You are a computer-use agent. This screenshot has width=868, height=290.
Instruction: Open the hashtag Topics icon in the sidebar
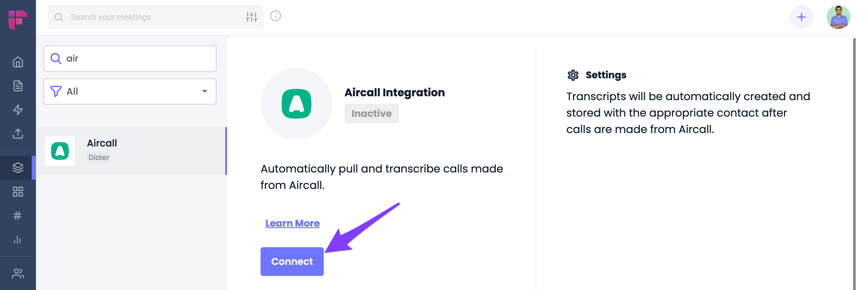[17, 216]
